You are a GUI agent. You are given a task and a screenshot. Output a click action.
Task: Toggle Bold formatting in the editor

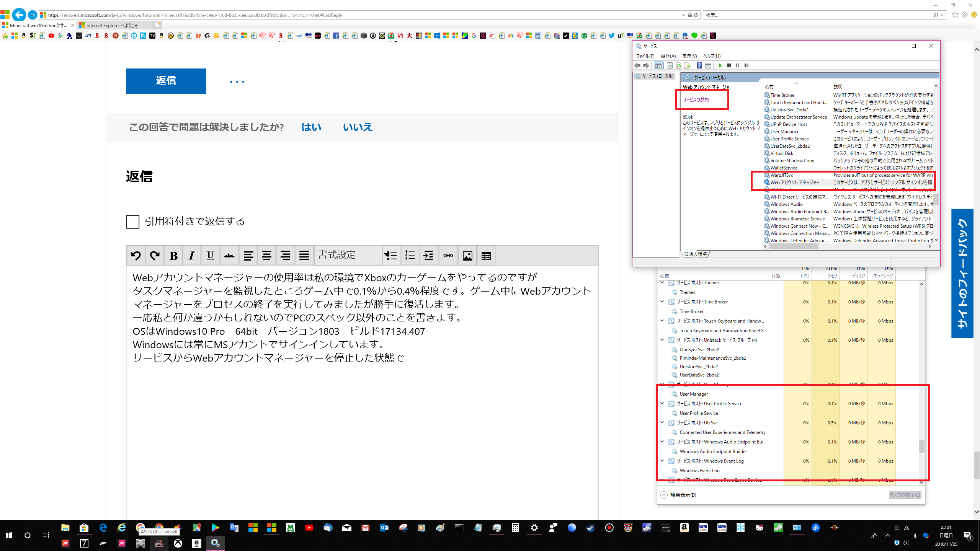click(x=173, y=256)
